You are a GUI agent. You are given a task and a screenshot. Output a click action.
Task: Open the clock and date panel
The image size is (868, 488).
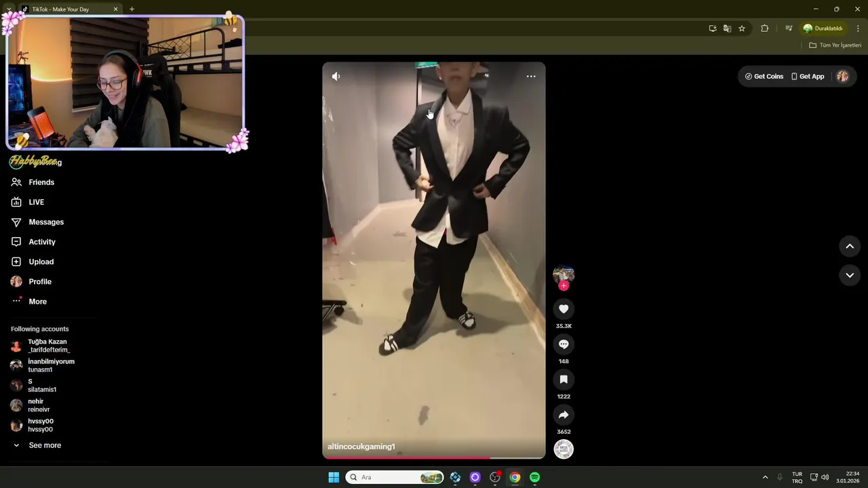(848, 477)
